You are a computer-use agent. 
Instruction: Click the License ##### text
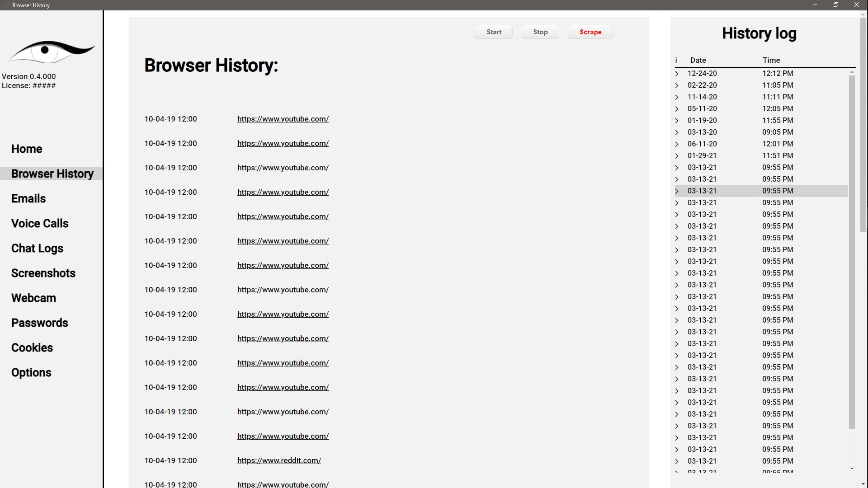(29, 85)
